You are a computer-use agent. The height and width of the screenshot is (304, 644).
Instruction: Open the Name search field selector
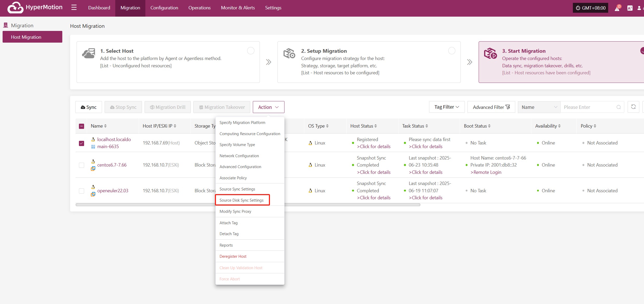539,107
